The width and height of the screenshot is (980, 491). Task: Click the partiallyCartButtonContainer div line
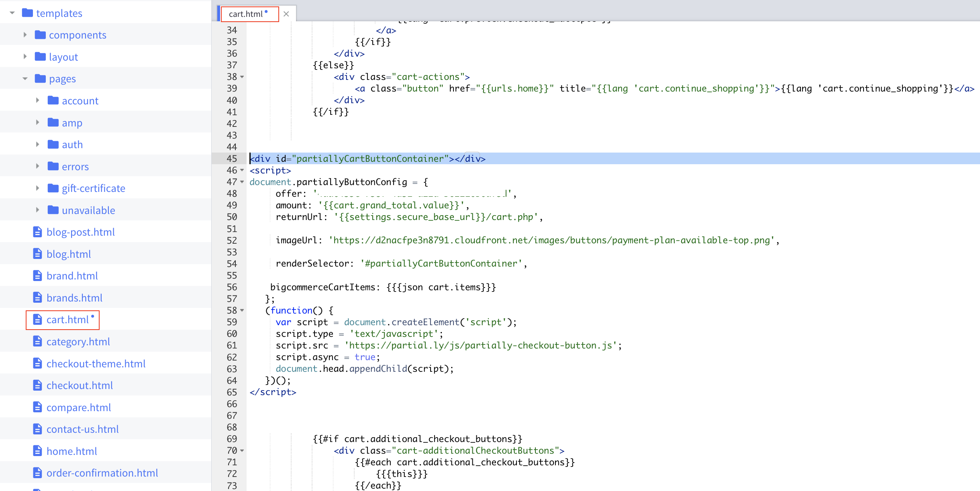[367, 159]
